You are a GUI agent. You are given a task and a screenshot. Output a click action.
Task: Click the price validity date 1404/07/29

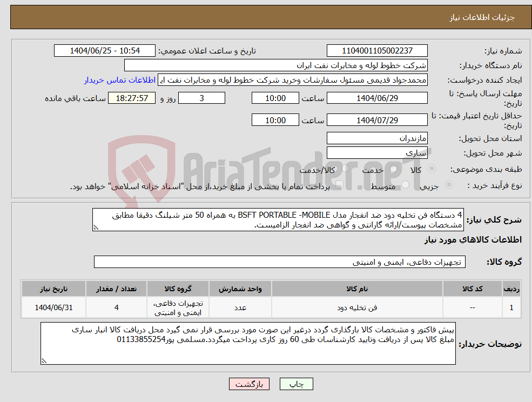(377, 120)
